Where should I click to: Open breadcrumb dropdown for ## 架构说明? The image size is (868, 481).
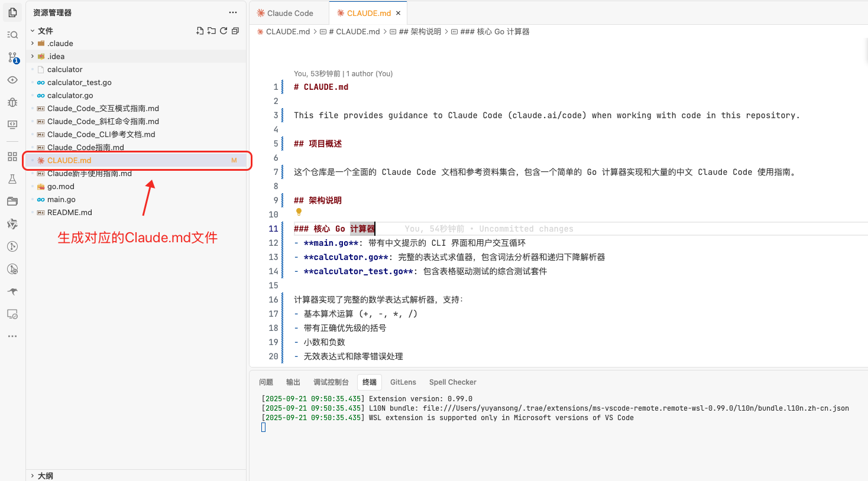pyautogui.click(x=416, y=31)
